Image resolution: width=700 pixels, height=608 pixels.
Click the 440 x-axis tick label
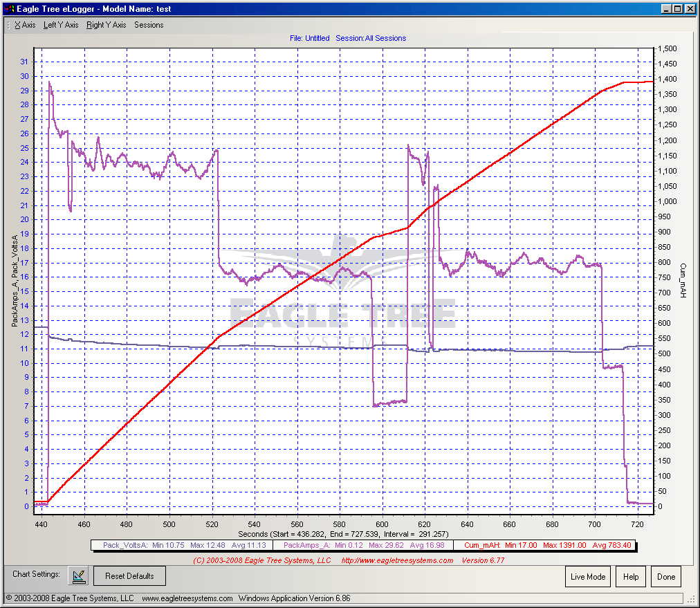coord(41,524)
